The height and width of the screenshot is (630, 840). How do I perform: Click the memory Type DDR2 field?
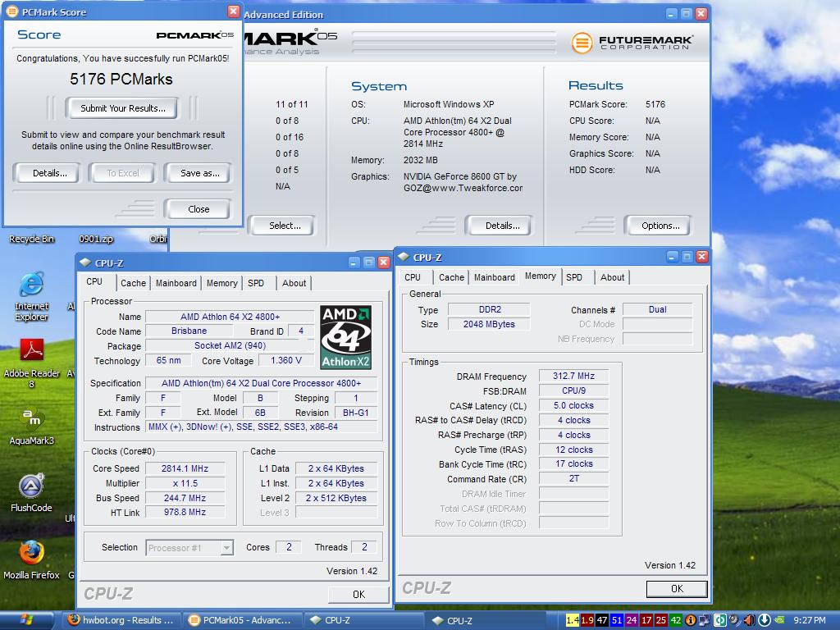tap(489, 309)
